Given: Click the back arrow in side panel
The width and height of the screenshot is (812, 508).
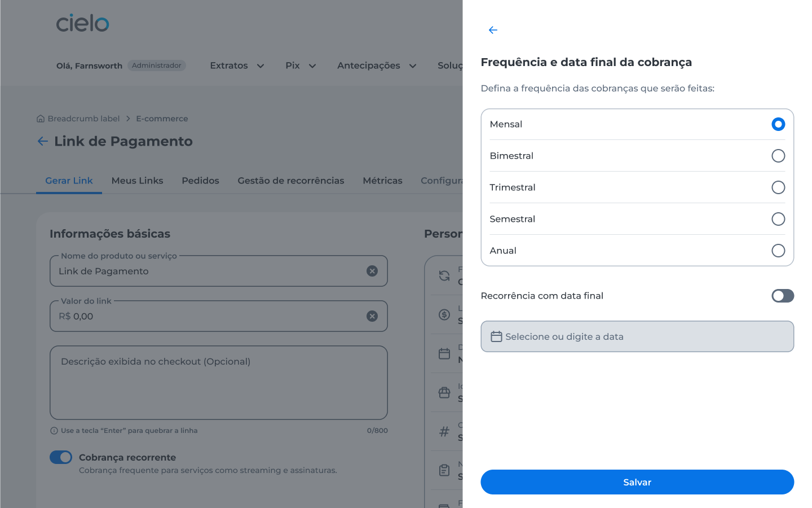Looking at the screenshot, I should 493,30.
